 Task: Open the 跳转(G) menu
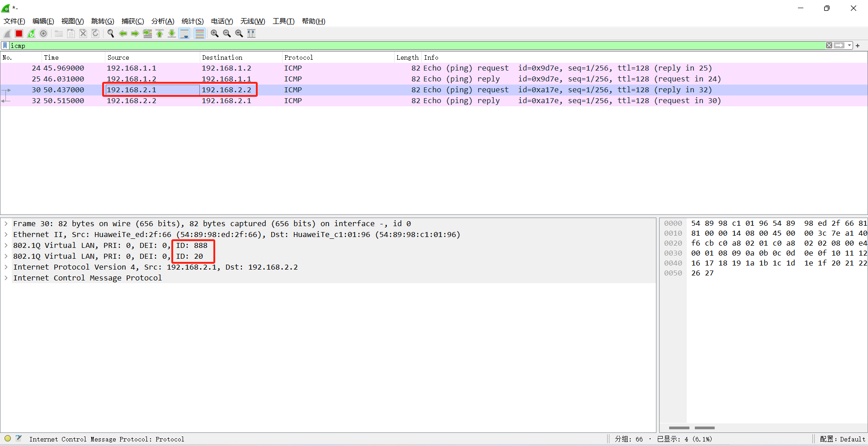(103, 21)
